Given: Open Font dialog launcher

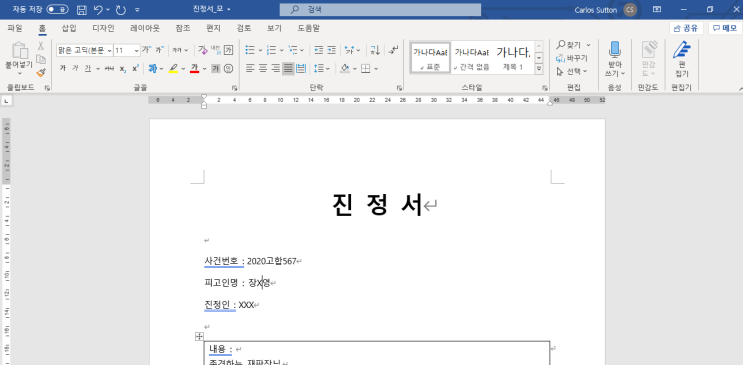Looking at the screenshot, I should click(x=235, y=88).
